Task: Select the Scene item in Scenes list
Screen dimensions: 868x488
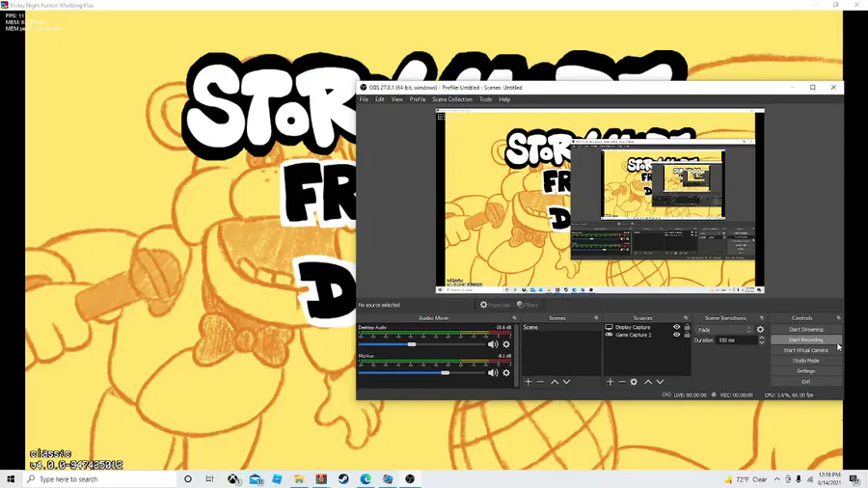Action: tap(560, 327)
